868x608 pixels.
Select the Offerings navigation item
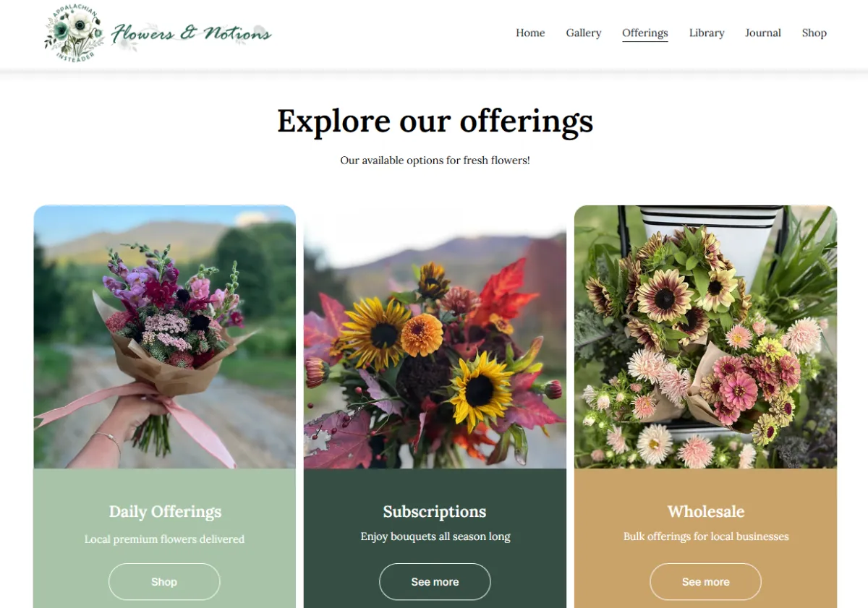tap(645, 33)
